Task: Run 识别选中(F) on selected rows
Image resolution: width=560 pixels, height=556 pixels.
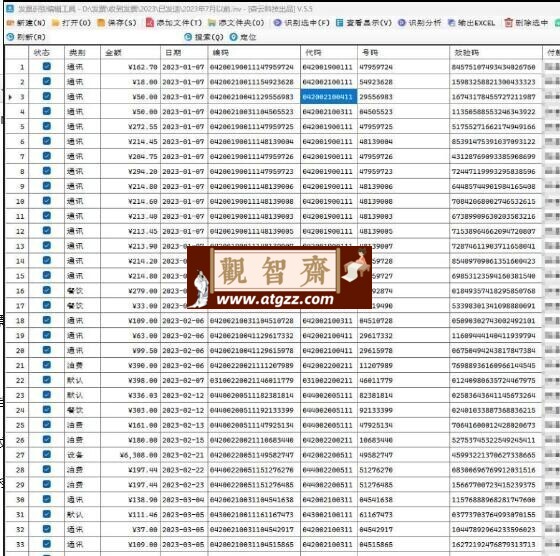Action: pos(301,23)
